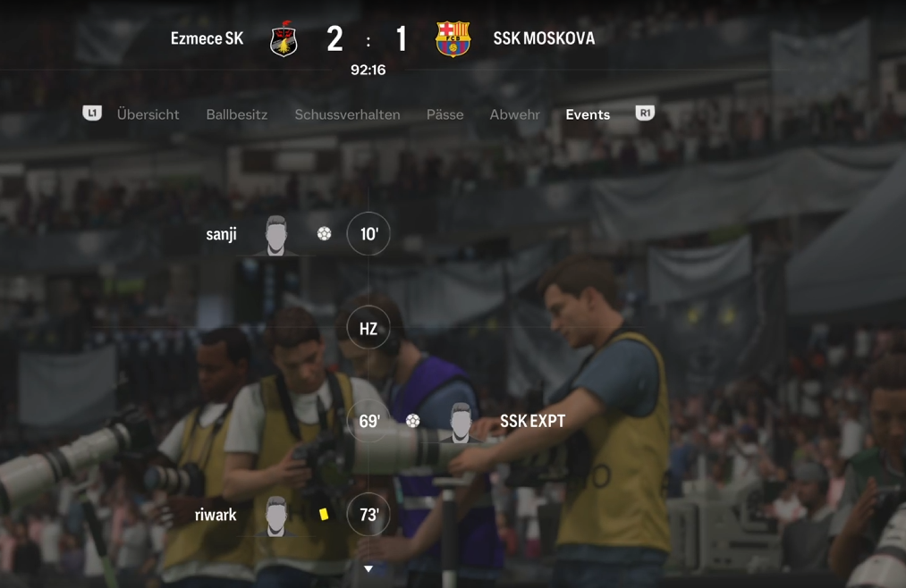This screenshot has height=588, width=906.
Task: Open the Übersicht tab
Action: pyautogui.click(x=148, y=114)
